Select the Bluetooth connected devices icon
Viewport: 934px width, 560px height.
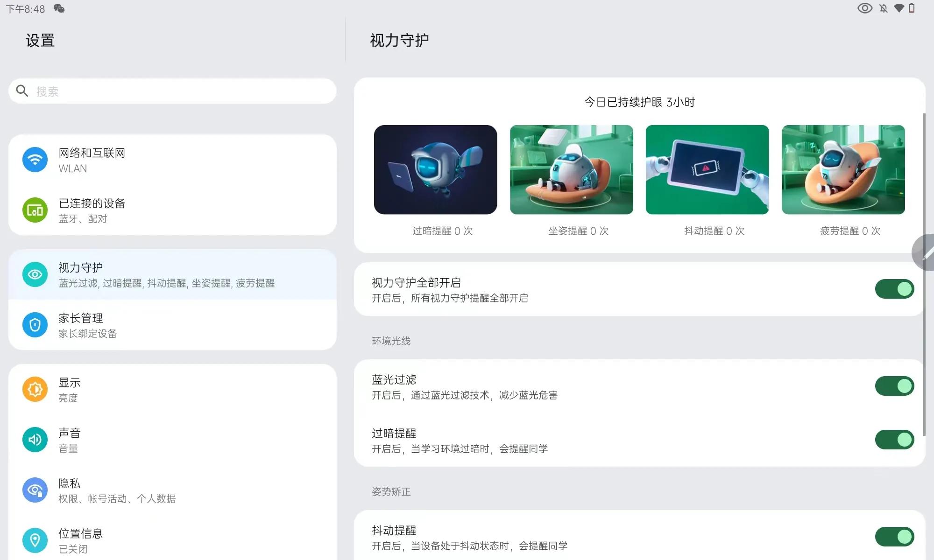[35, 210]
